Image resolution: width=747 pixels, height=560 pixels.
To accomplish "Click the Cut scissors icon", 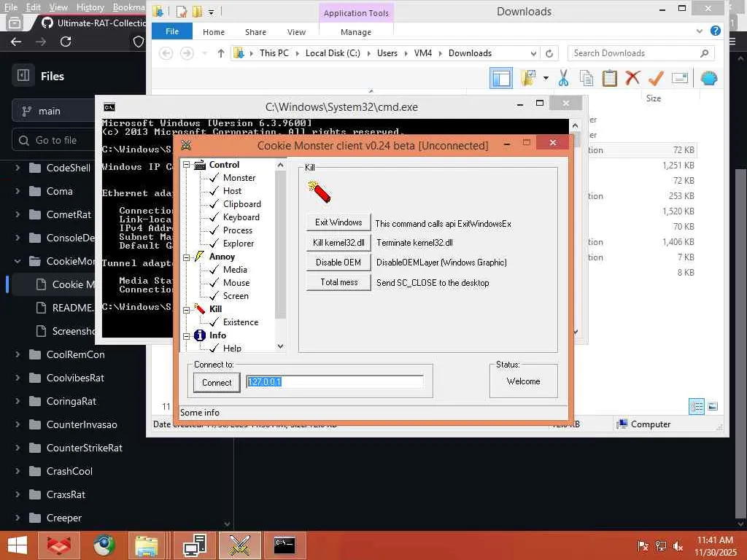I will (564, 78).
